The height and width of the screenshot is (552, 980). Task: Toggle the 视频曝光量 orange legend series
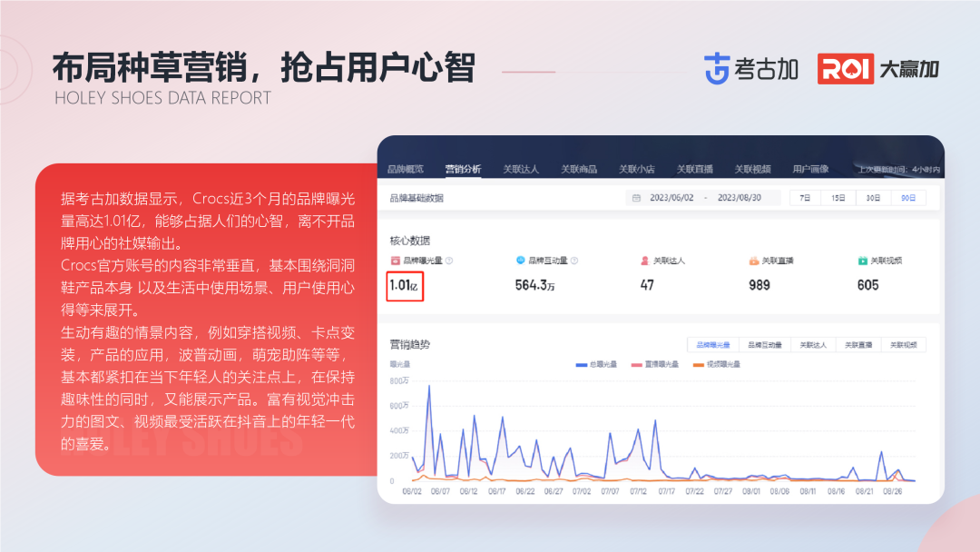coord(717,364)
